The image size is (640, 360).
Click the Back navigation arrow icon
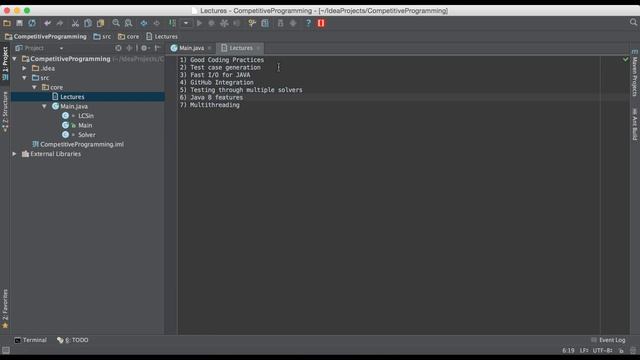pyautogui.click(x=144, y=23)
